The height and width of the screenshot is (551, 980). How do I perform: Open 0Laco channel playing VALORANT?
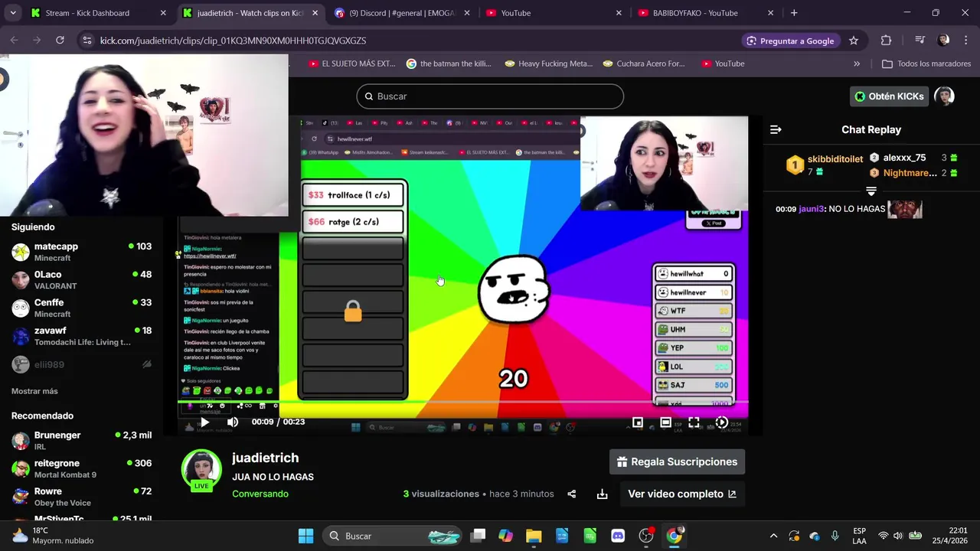point(81,280)
